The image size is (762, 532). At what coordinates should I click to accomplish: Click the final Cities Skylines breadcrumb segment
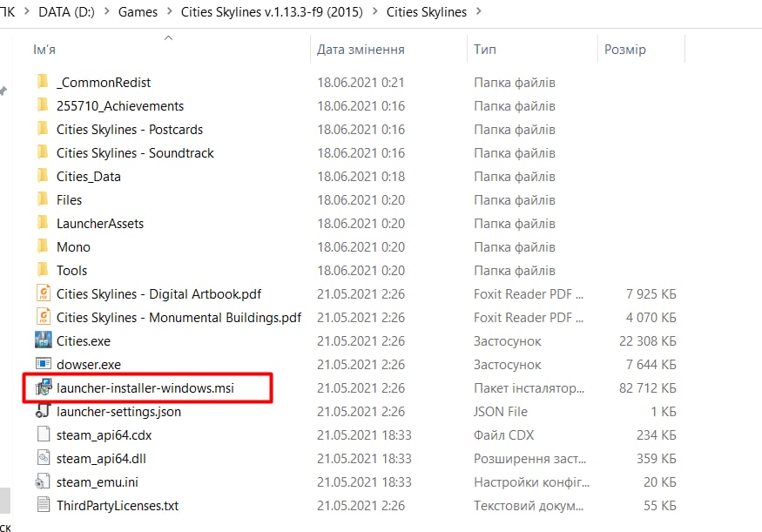[x=426, y=11]
